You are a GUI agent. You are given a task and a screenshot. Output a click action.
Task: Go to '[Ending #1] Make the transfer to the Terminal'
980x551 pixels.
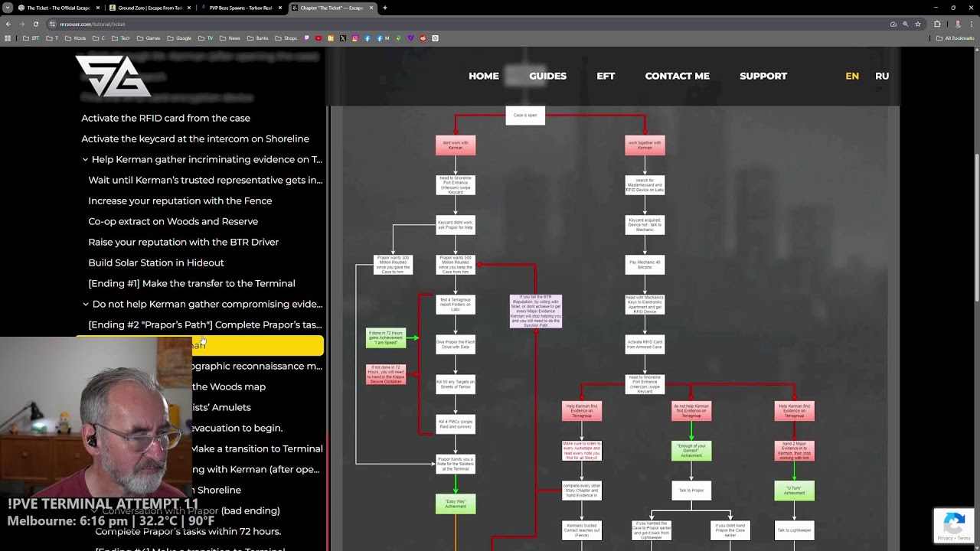(x=191, y=283)
